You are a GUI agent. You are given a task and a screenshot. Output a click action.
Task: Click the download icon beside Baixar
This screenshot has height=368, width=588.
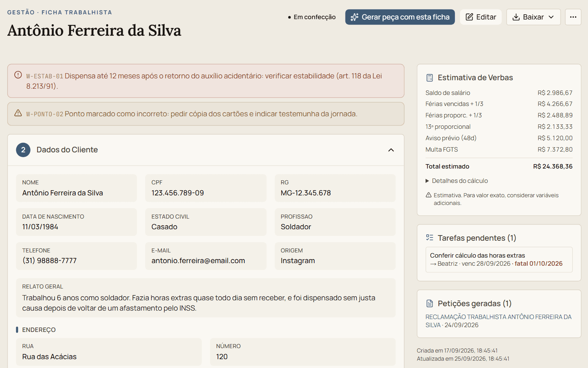tap(516, 17)
